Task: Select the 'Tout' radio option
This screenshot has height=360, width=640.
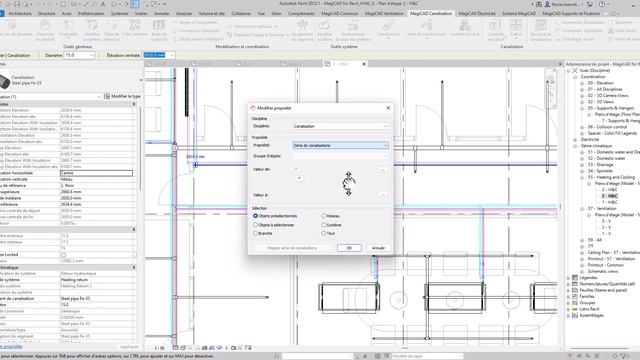Action: tap(324, 233)
